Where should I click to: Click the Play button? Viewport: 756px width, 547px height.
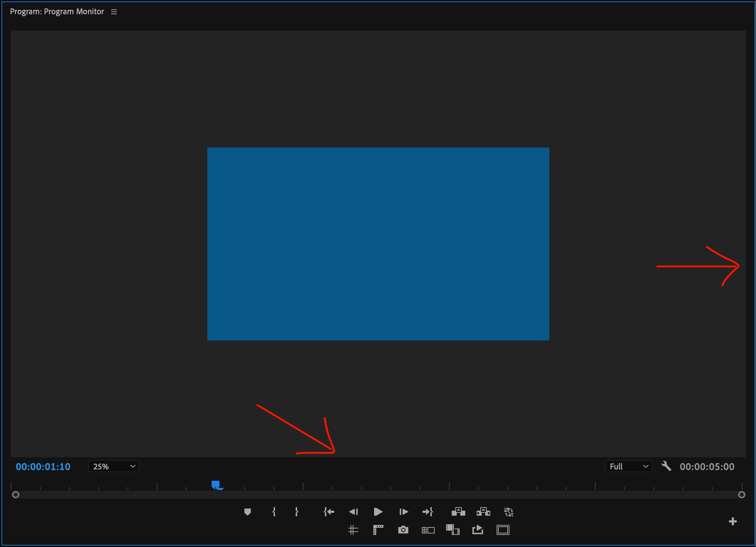tap(378, 512)
